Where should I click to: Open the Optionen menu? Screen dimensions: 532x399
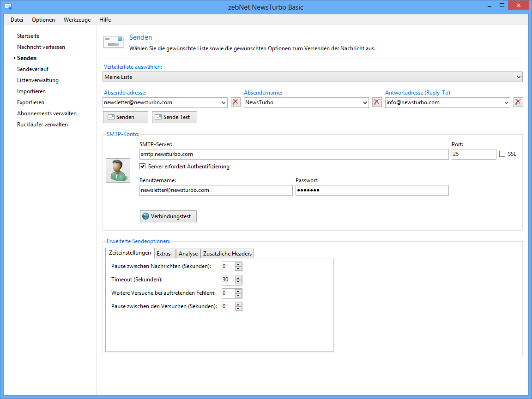tap(43, 20)
